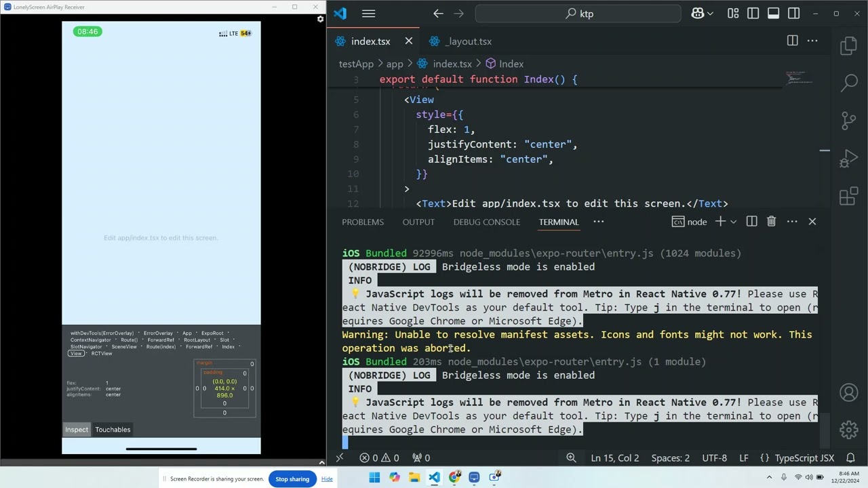Select the app folder breadcrumb
Viewport: 868px width, 488px height.
click(395, 64)
